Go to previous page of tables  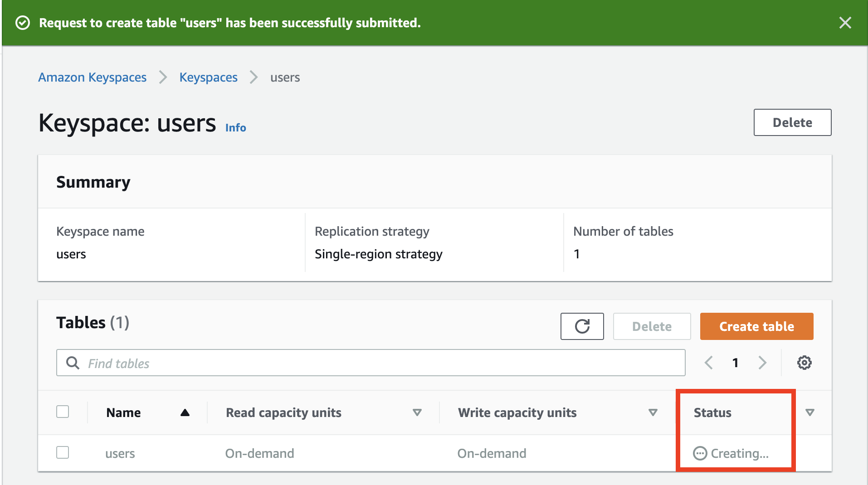click(x=709, y=363)
